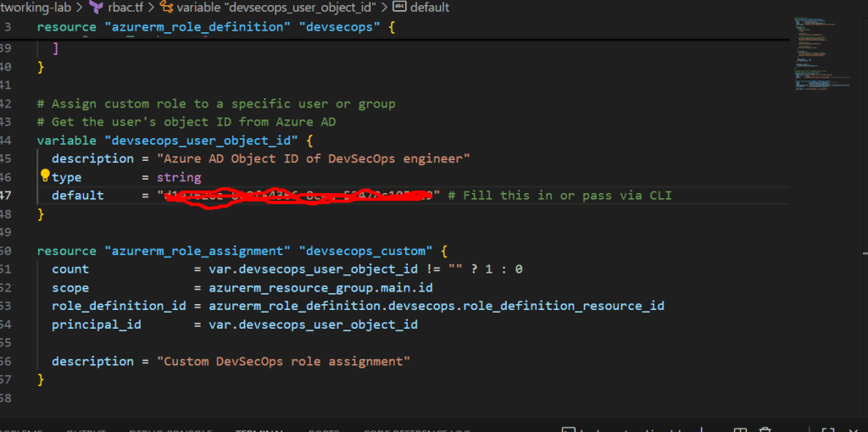Switch to the TERMINAL panel tab
The height and width of the screenshot is (432, 868).
pos(259,429)
